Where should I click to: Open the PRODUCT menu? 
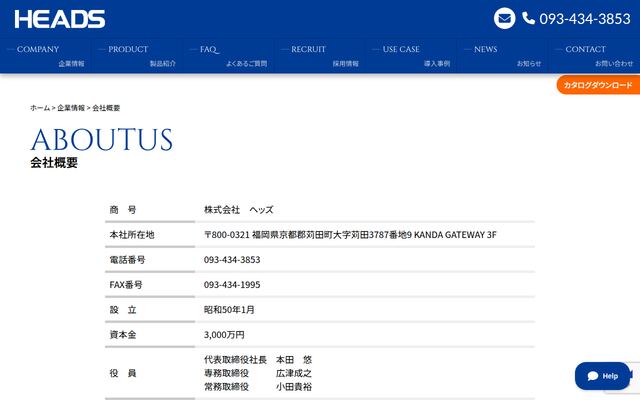click(x=137, y=56)
